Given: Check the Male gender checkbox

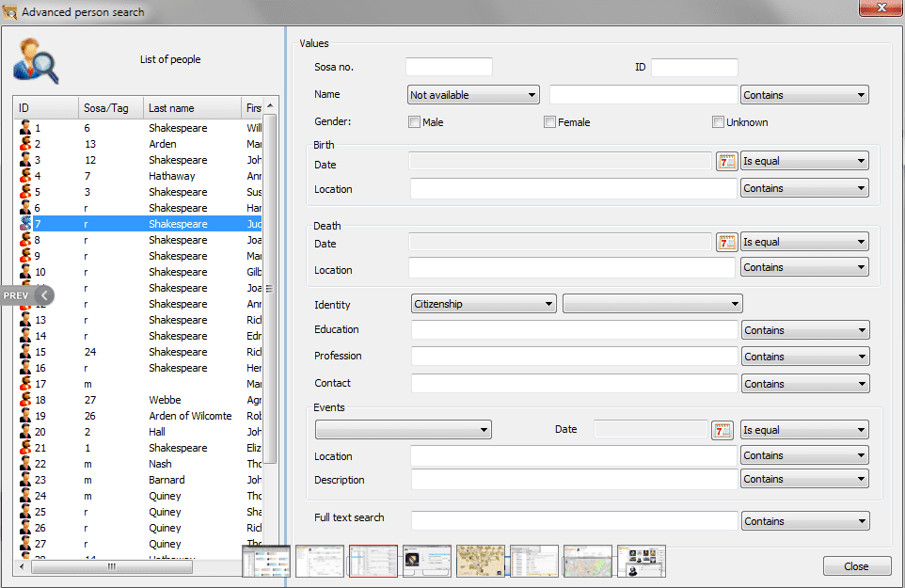Looking at the screenshot, I should point(414,121).
